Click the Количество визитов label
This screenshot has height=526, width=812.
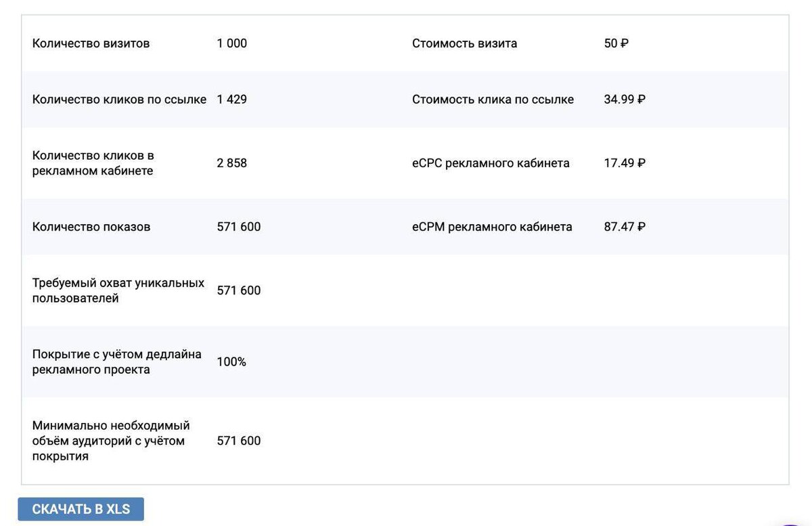coord(91,43)
